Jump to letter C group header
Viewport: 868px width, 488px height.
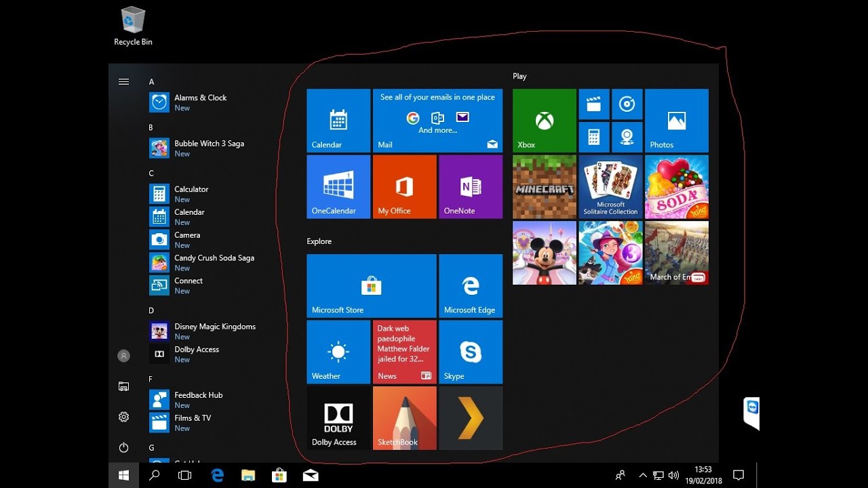click(x=151, y=174)
